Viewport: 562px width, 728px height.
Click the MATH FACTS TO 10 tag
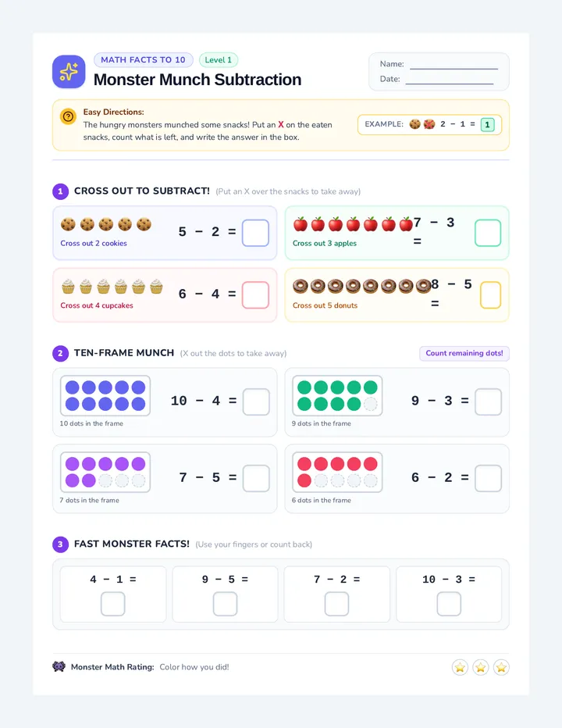pos(144,60)
